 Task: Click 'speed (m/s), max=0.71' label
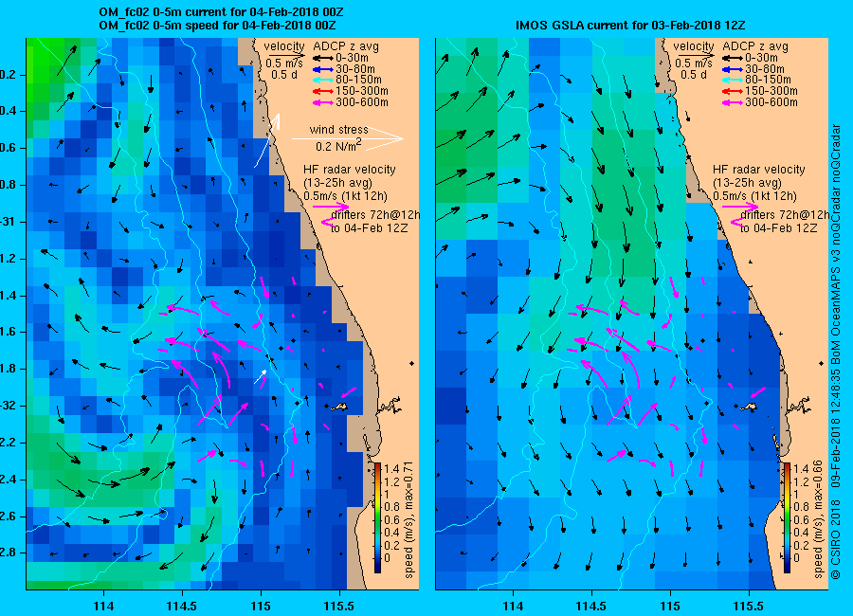coord(409,519)
